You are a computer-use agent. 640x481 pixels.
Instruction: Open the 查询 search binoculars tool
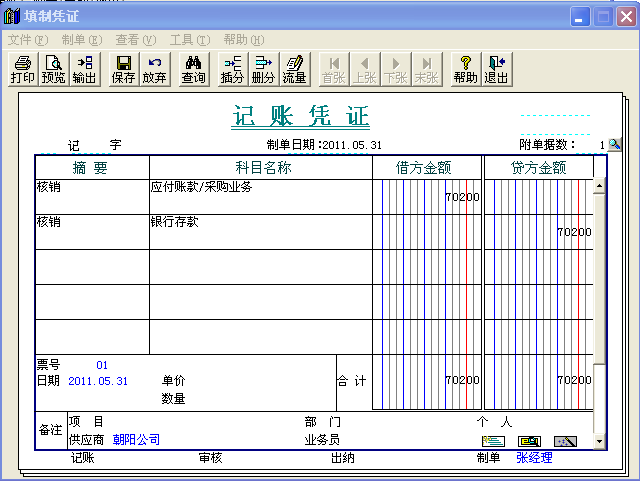click(x=193, y=69)
